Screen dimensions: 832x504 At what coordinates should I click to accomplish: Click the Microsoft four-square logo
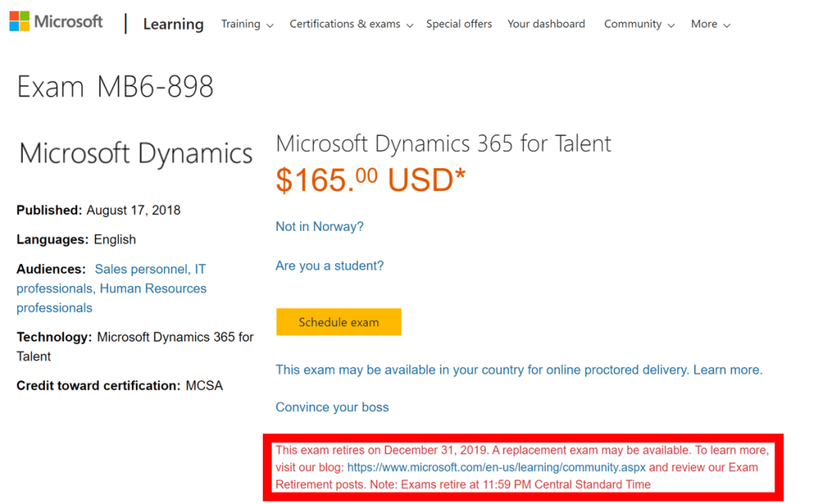(x=20, y=21)
